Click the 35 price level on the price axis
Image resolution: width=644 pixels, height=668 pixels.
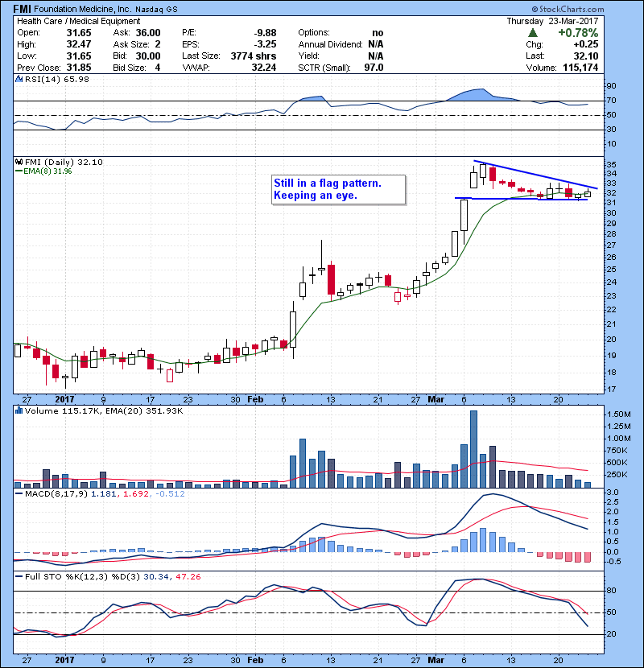(x=611, y=164)
